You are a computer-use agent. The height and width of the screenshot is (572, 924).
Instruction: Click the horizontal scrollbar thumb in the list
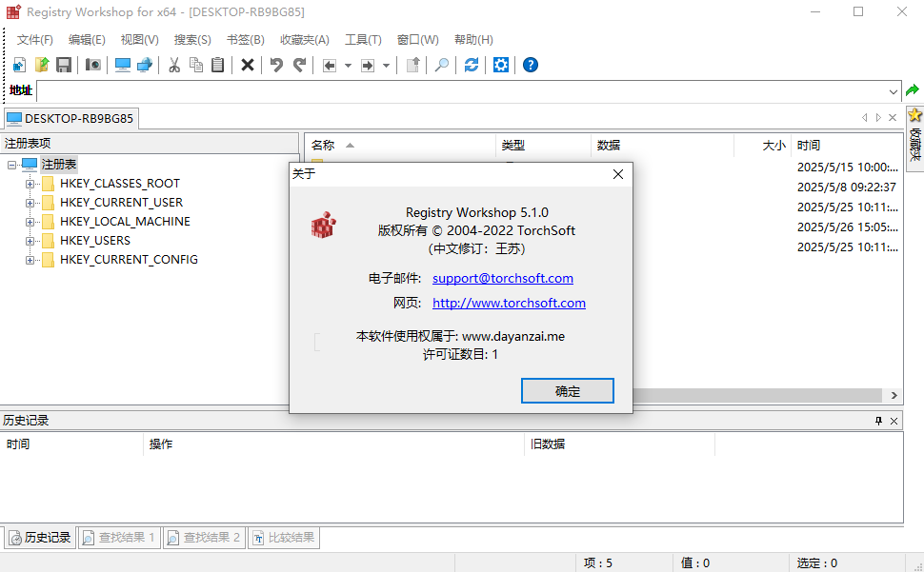point(757,396)
